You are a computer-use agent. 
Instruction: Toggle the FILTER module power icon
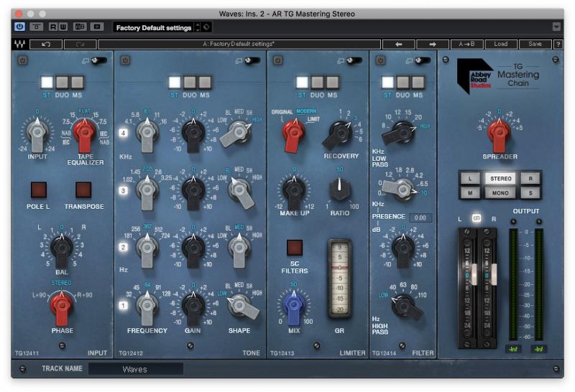(380, 60)
